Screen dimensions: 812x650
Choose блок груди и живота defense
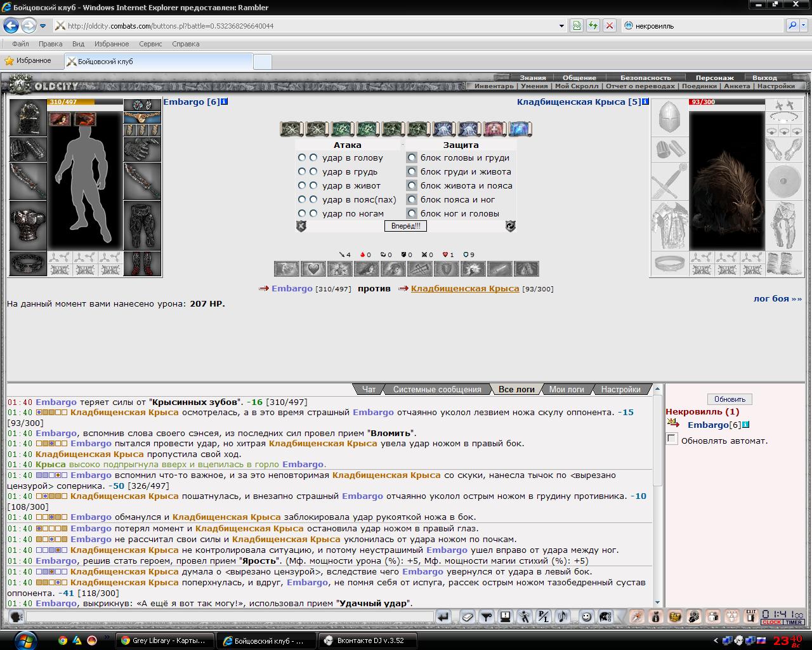click(412, 171)
